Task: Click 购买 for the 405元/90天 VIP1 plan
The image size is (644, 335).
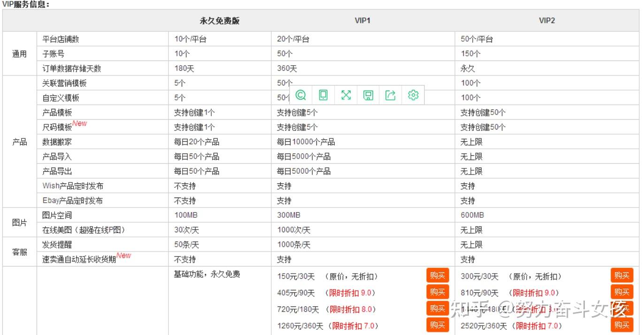Action: tap(437, 292)
